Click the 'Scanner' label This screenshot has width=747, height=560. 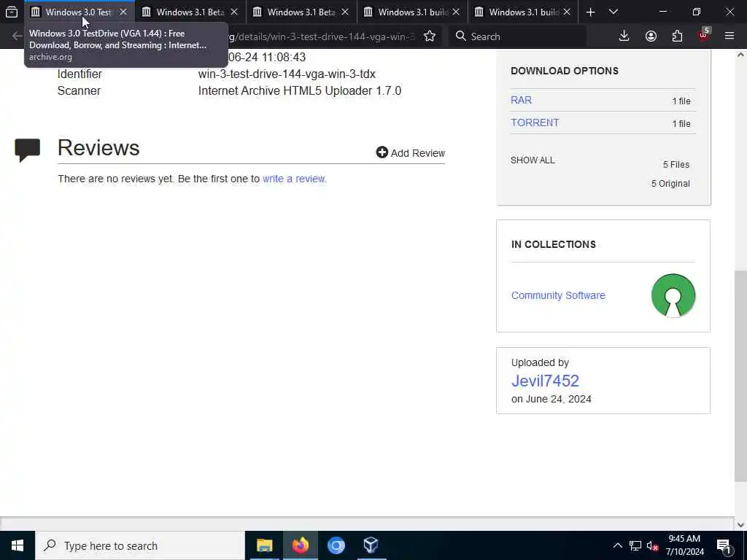[x=79, y=90]
